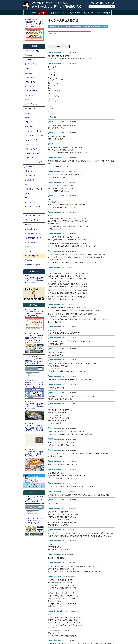The image size is (138, 644).
Task: Click the 名前（任意） name input field
Action: point(69,33)
